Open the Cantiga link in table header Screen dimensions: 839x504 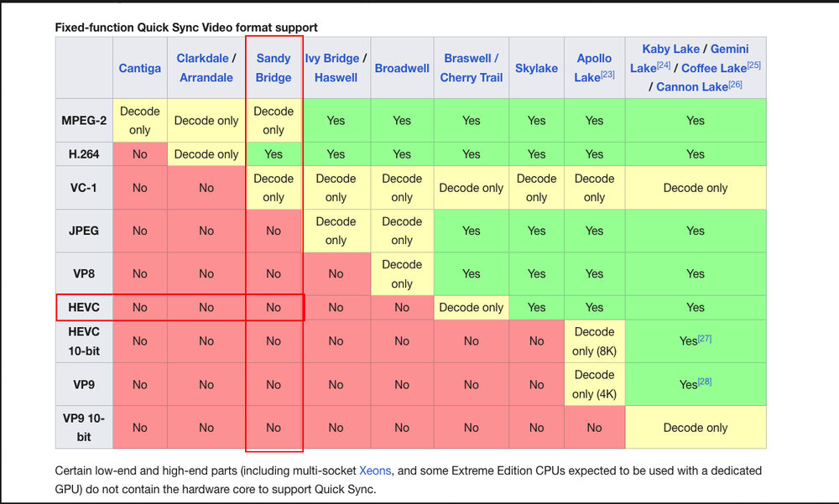(x=139, y=68)
